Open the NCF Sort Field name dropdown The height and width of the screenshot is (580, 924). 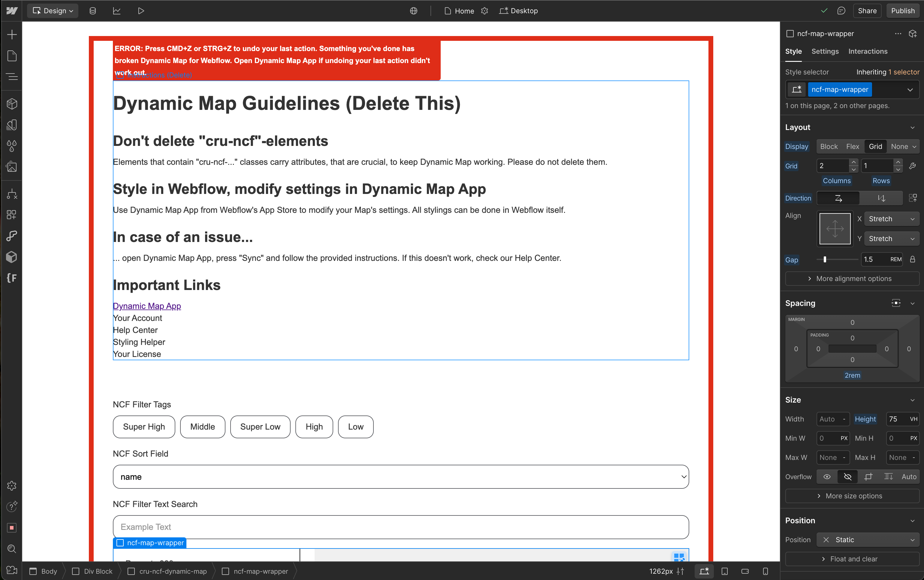(401, 477)
